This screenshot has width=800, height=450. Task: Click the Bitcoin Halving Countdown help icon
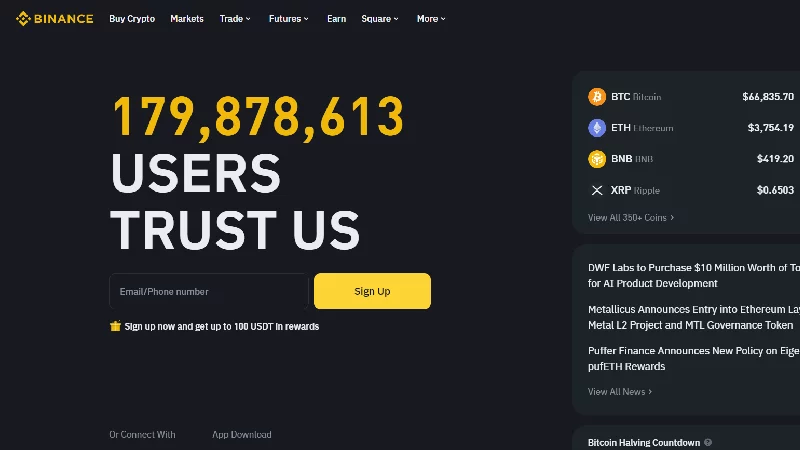pyautogui.click(x=708, y=442)
